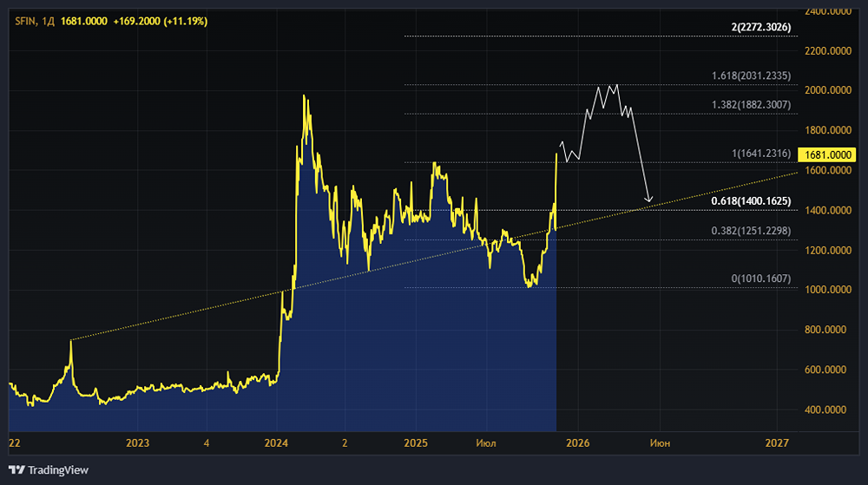Click Fibonacci level 1(1641.2316) label
Screen dimensions: 868x485
pos(761,154)
